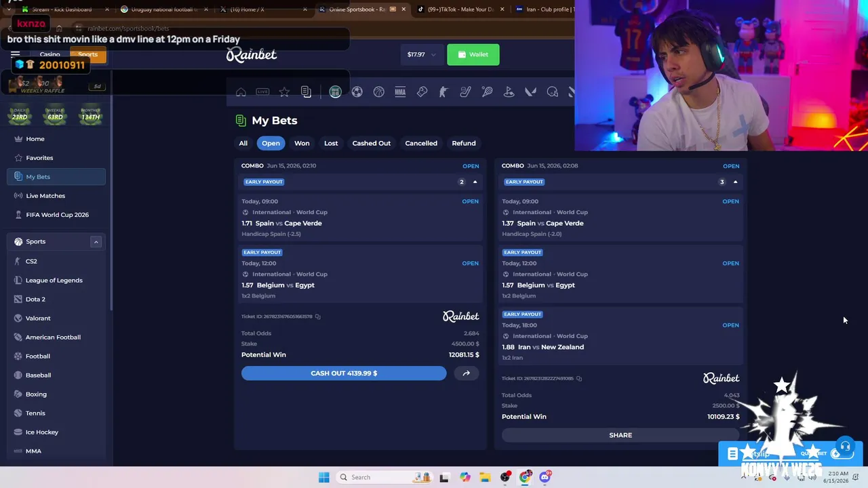
Task: Open My Bets in the sidebar
Action: tap(56, 177)
